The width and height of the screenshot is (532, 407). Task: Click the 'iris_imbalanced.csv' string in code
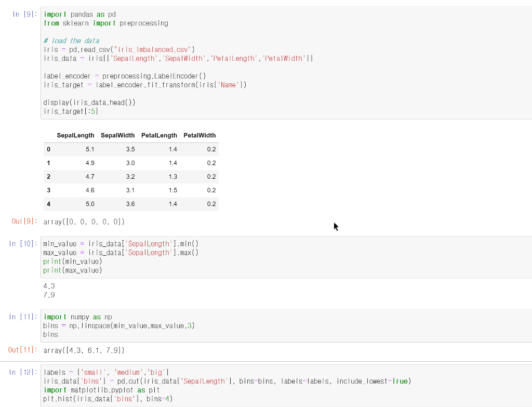153,49
